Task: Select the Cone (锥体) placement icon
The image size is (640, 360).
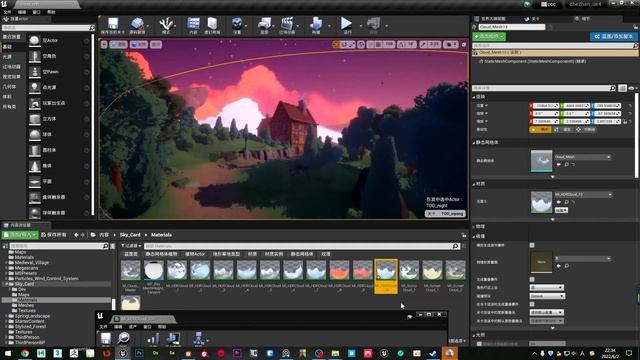Action: [x=35, y=166]
